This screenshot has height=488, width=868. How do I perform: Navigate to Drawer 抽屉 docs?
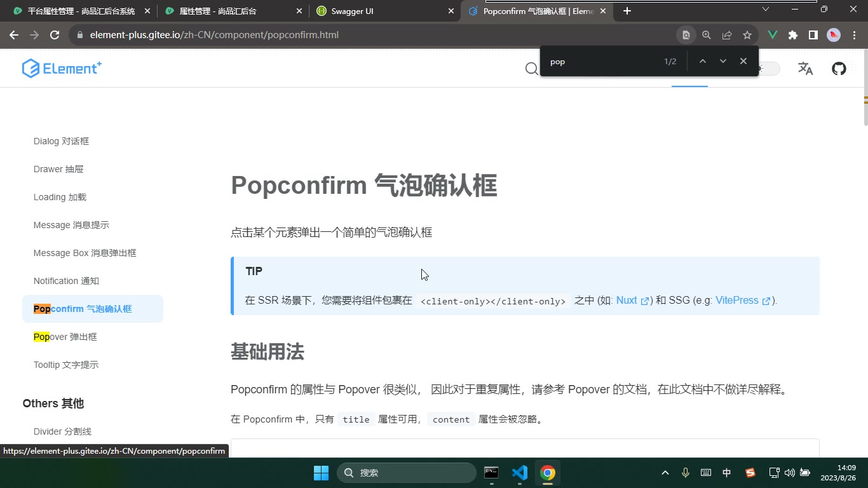coord(58,169)
